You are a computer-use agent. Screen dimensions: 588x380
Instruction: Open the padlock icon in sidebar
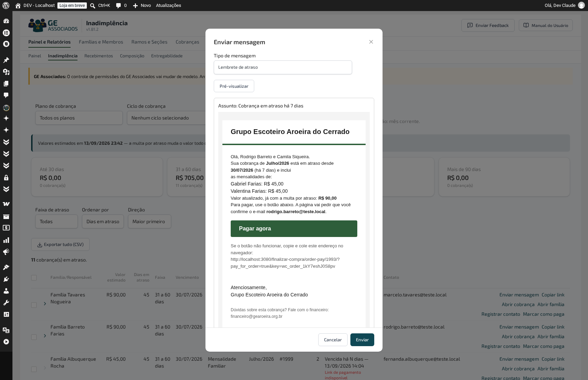[6, 178]
